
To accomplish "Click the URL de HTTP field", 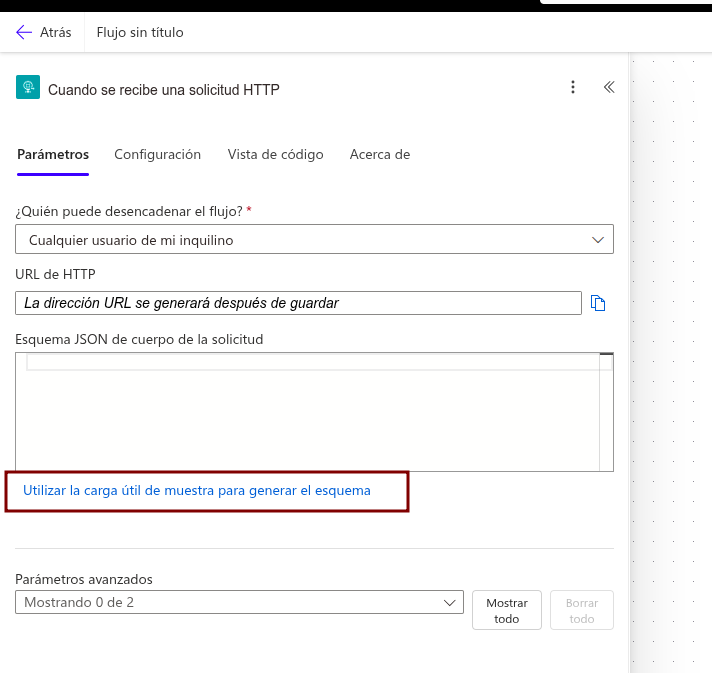I will point(298,303).
